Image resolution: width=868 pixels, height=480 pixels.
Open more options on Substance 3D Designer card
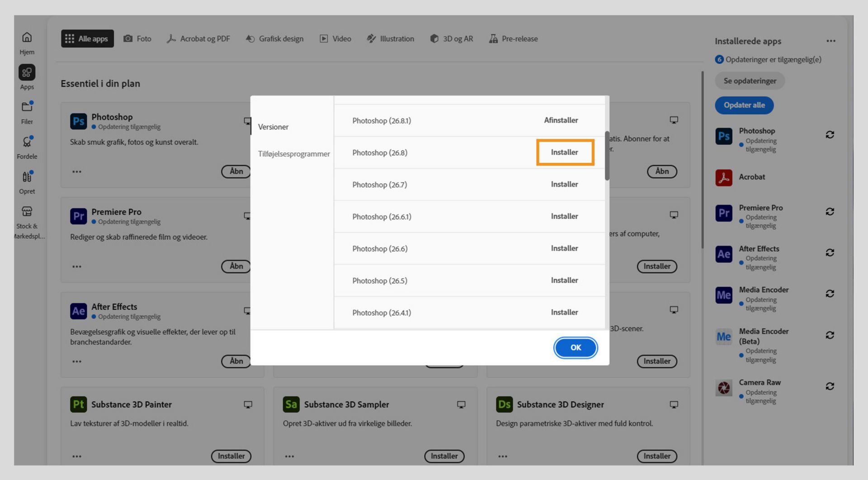coord(503,456)
